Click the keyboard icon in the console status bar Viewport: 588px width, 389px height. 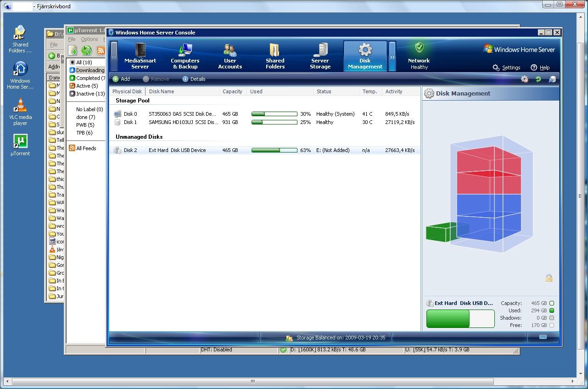coord(543,337)
